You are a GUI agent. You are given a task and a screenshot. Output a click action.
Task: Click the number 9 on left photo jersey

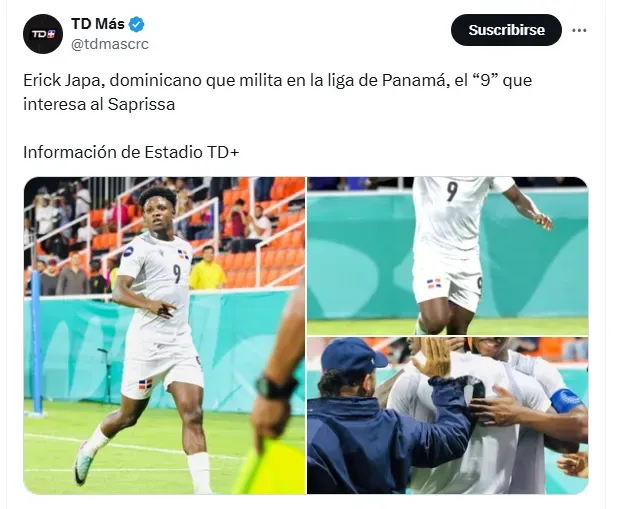tap(177, 273)
